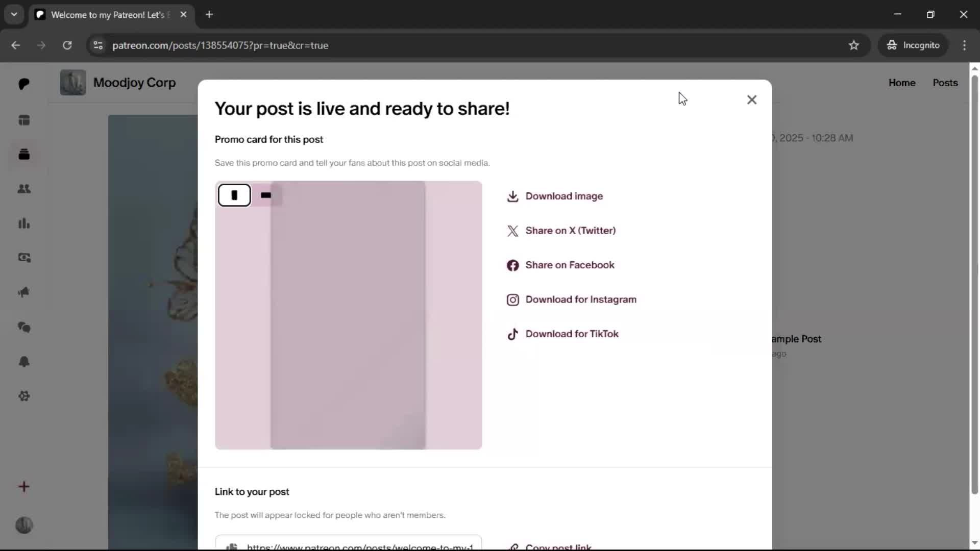Select landscape promo card format toggle
Viewport: 980px width, 551px height.
pyautogui.click(x=266, y=195)
